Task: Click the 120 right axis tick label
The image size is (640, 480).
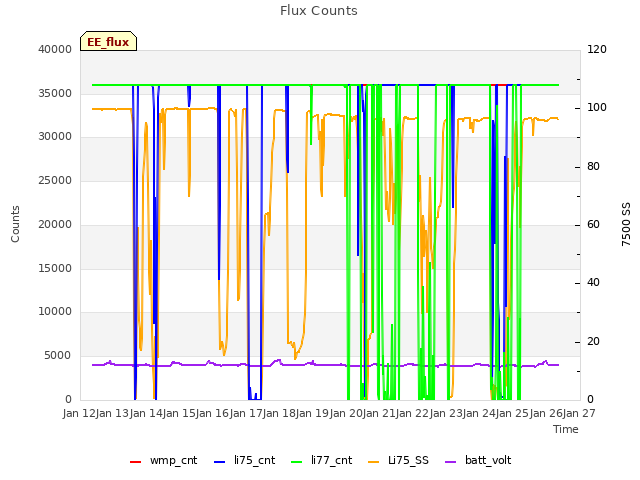Action: pyautogui.click(x=597, y=49)
